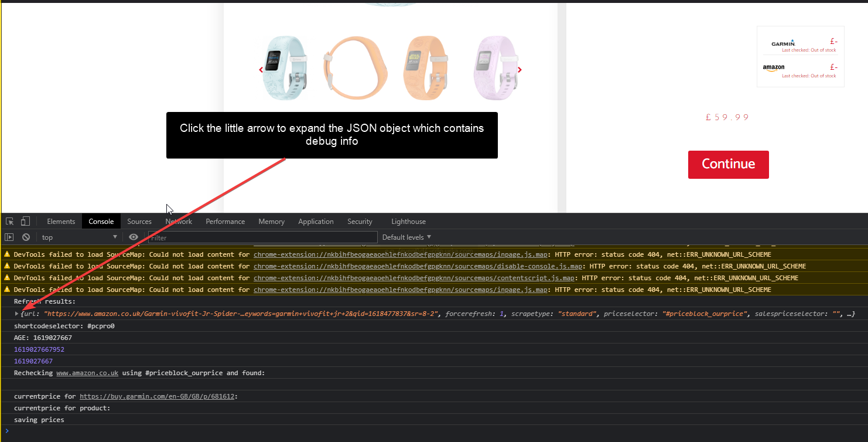Go to the next product image with the right arrow
The height and width of the screenshot is (442, 868).
(x=520, y=70)
